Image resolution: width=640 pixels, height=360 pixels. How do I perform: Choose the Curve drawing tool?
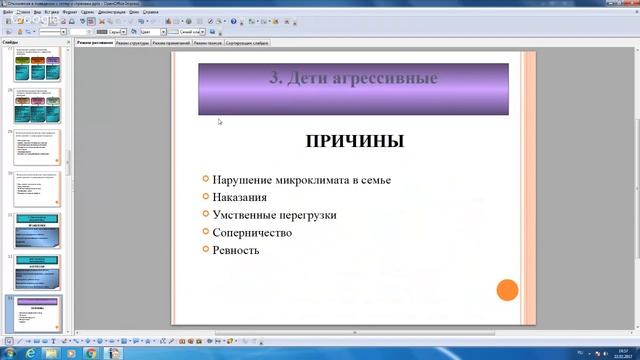point(64,341)
